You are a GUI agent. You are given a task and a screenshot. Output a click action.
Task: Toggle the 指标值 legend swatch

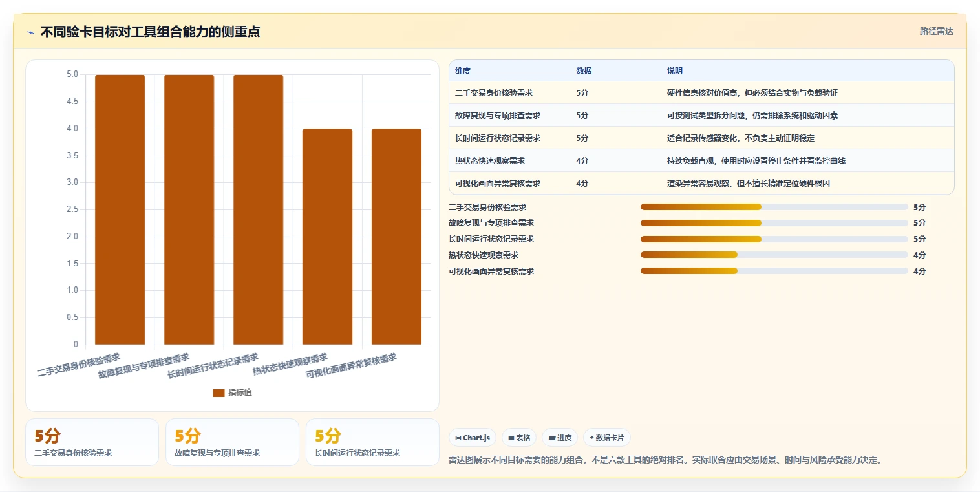[218, 392]
